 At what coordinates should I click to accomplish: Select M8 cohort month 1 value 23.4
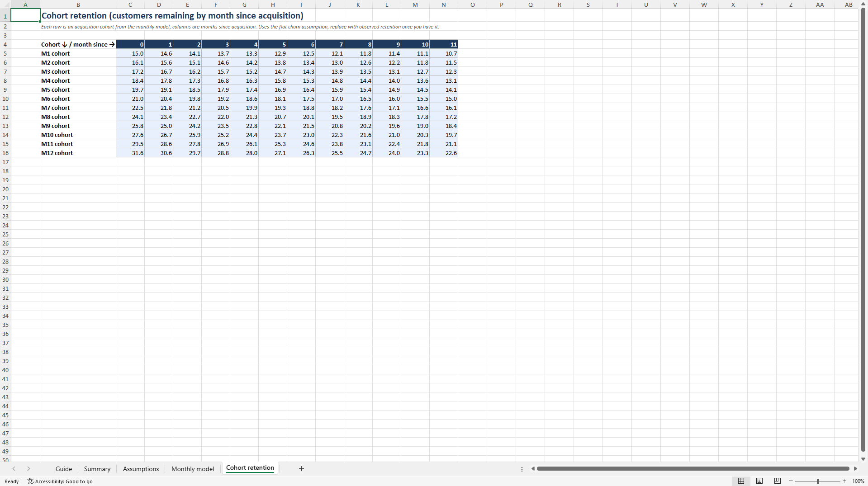(x=159, y=117)
